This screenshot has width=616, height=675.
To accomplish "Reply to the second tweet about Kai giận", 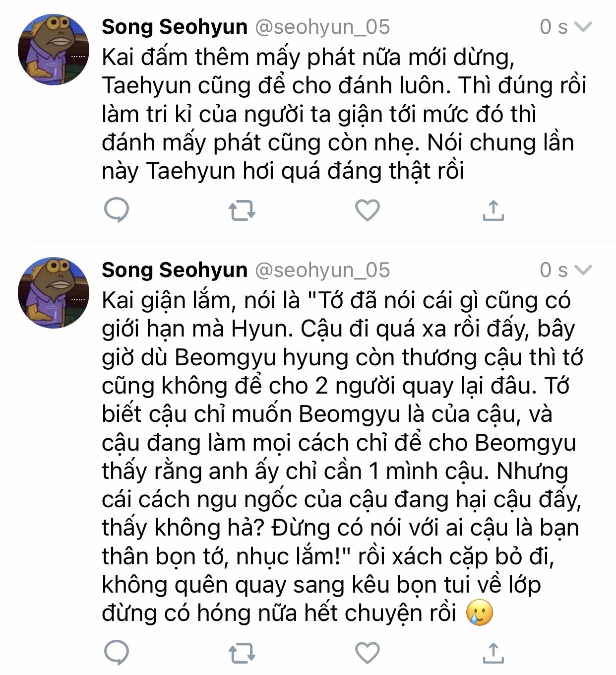I will coord(117,653).
